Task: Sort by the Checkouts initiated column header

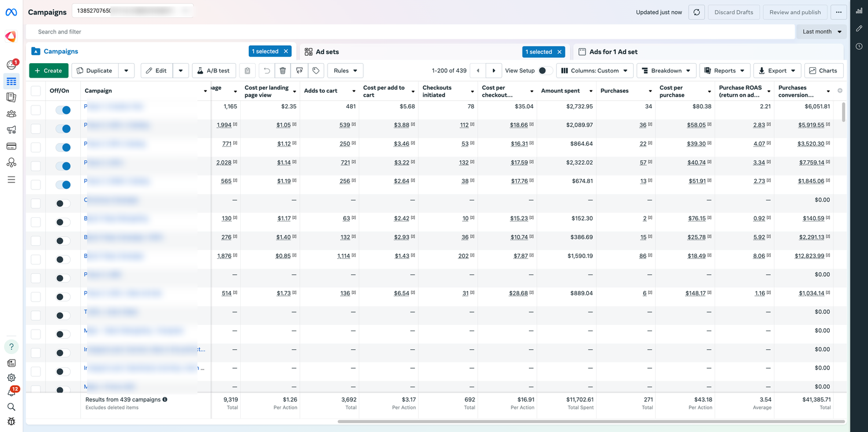Action: point(437,91)
